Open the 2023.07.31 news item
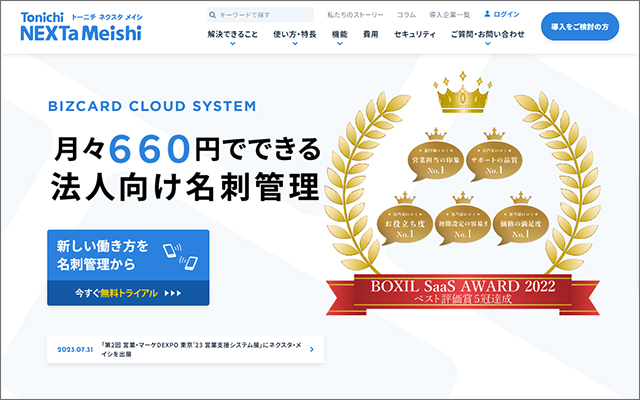640x400 pixels. tap(185, 349)
